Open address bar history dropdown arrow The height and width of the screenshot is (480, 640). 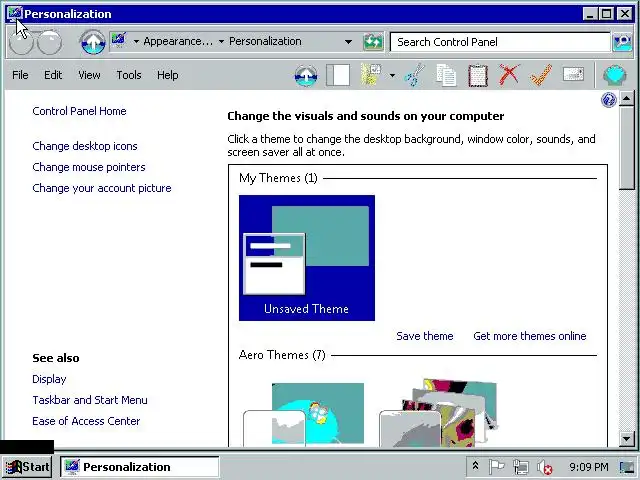point(348,42)
